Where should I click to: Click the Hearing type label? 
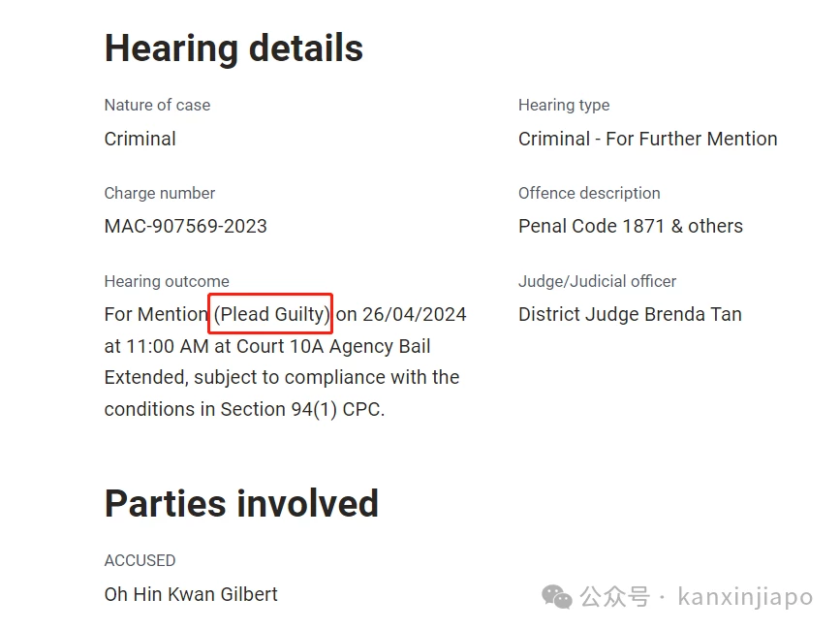(x=564, y=105)
